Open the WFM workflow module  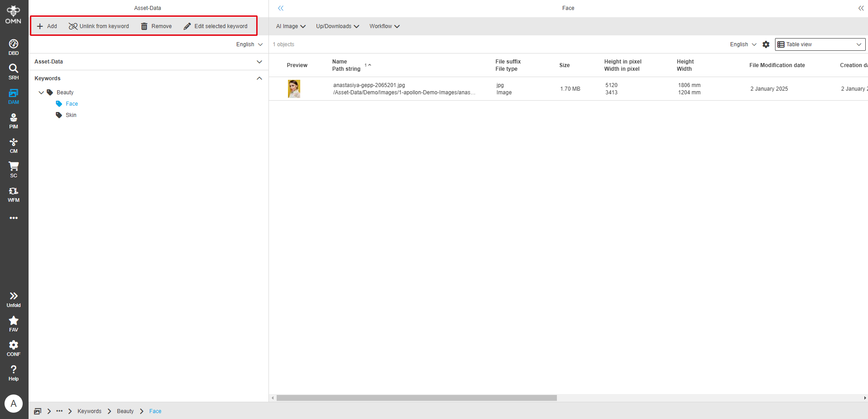tap(13, 194)
